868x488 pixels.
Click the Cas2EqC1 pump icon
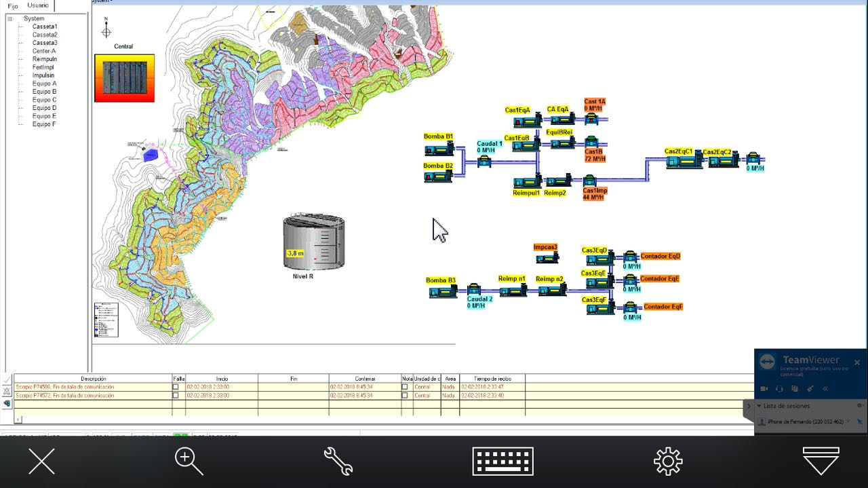coord(684,162)
